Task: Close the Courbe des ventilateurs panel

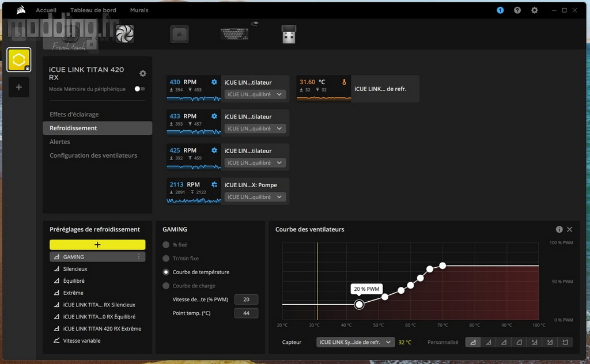Action: point(570,229)
